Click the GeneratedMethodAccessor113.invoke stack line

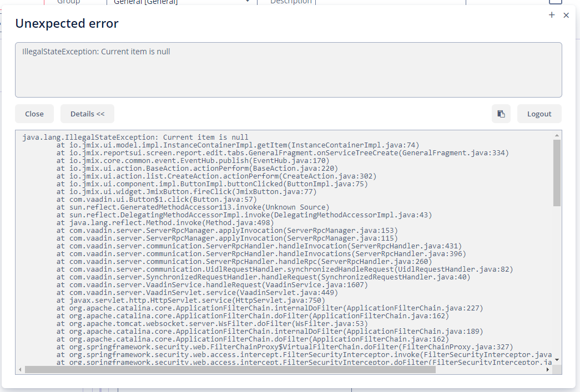[x=193, y=207]
